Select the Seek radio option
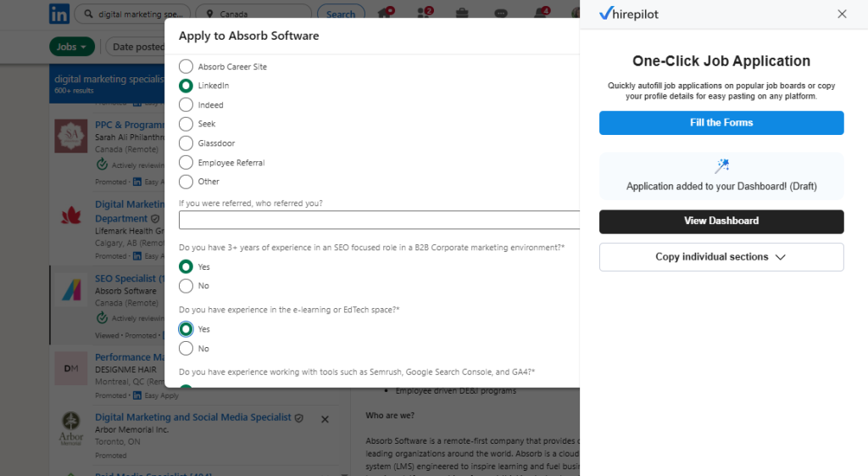Image resolution: width=868 pixels, height=476 pixels. pyautogui.click(x=186, y=124)
